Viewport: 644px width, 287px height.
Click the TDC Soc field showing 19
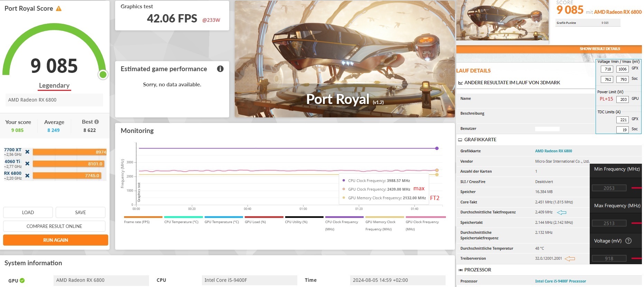(x=622, y=130)
